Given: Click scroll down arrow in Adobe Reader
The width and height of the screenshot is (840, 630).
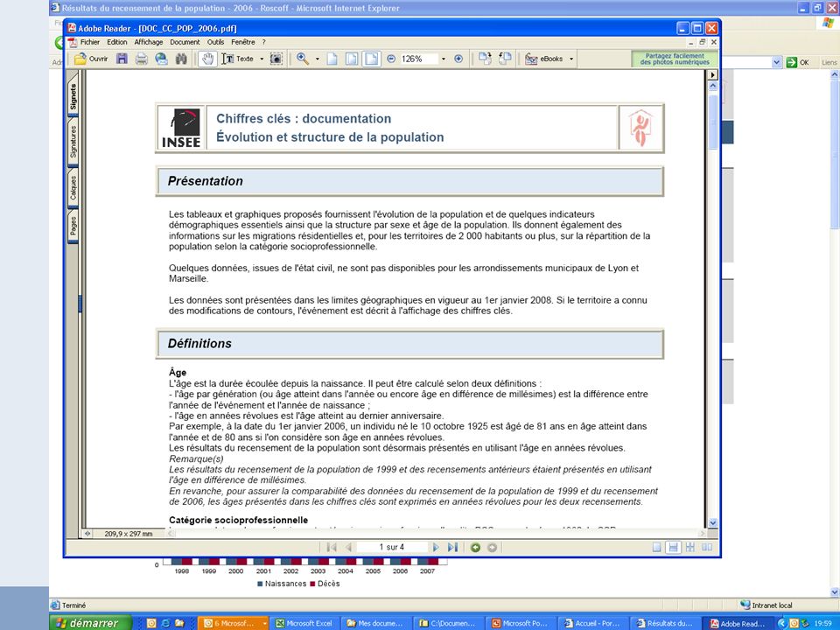Looking at the screenshot, I should (713, 522).
